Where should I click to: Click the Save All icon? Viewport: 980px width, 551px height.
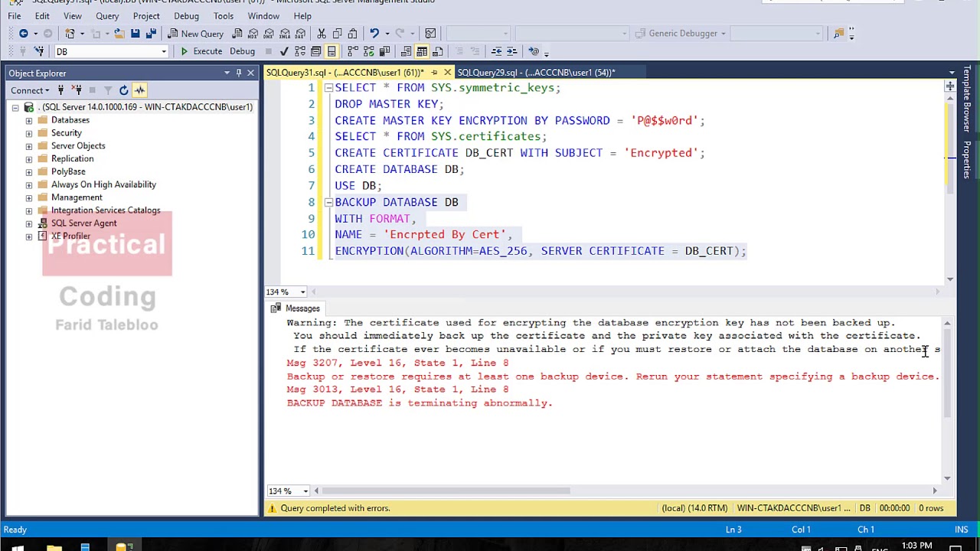[151, 33]
